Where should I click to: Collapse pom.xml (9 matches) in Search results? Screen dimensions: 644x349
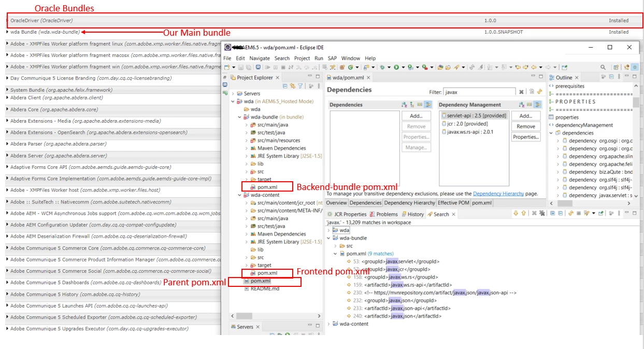click(335, 254)
